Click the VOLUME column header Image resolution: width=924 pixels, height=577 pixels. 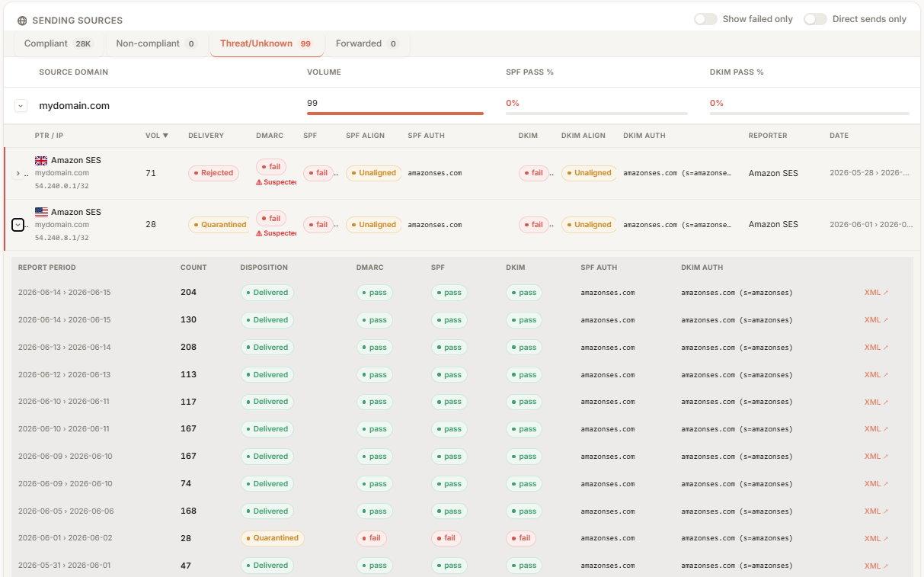coord(324,72)
